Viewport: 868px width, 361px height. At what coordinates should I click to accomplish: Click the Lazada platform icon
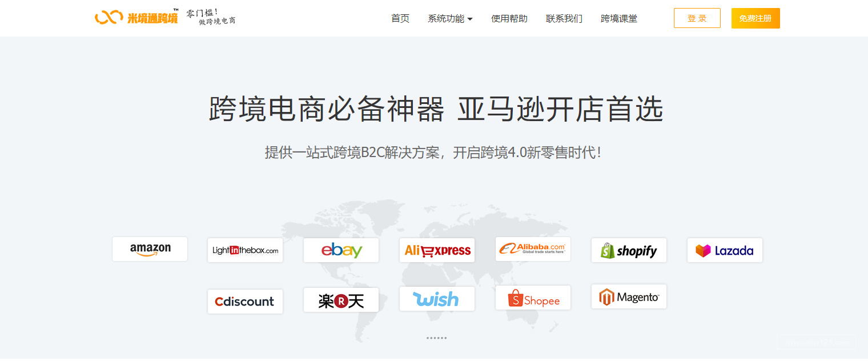pyautogui.click(x=725, y=250)
